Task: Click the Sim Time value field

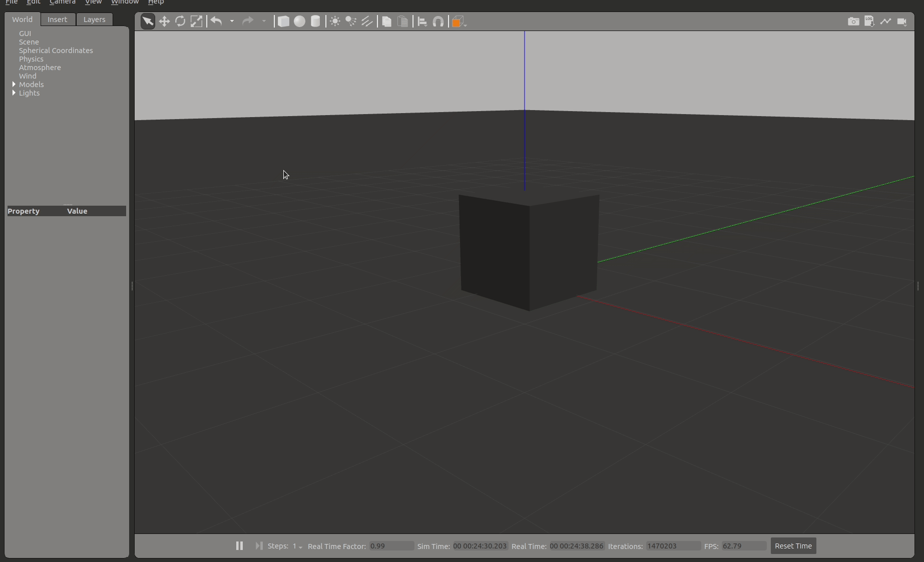Action: point(480,546)
